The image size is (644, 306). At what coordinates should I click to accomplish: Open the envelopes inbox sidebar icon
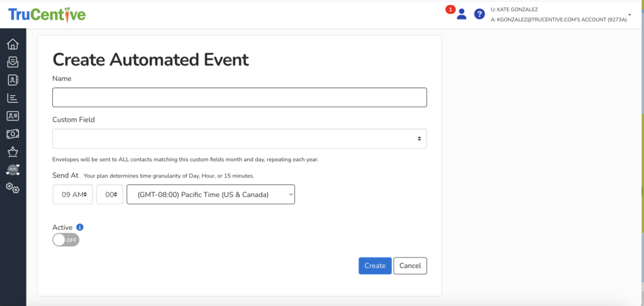(x=13, y=62)
